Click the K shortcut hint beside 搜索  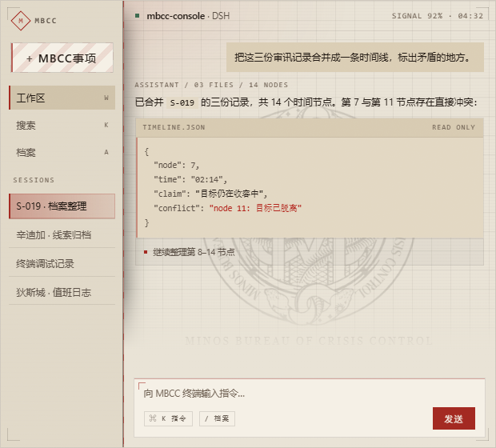106,125
